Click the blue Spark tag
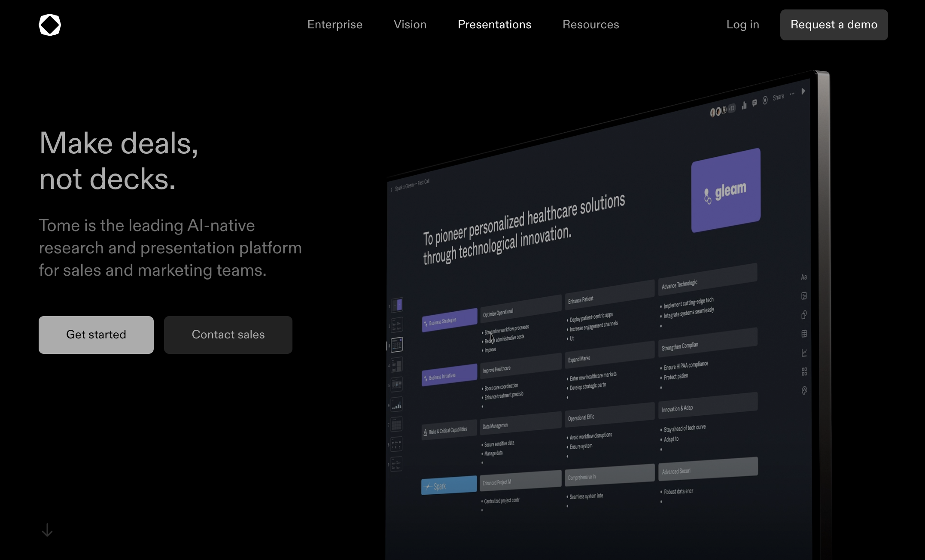925x560 pixels. 449,485
